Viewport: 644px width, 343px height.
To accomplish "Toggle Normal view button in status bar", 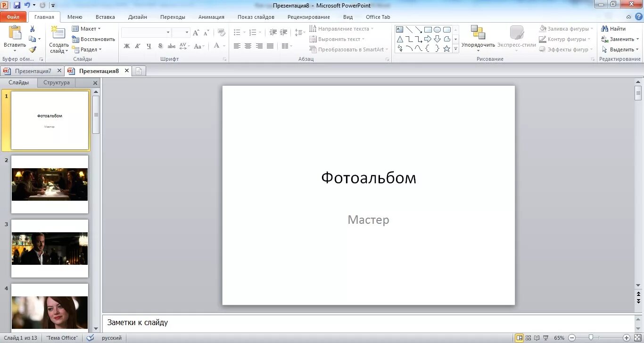I will 520,338.
